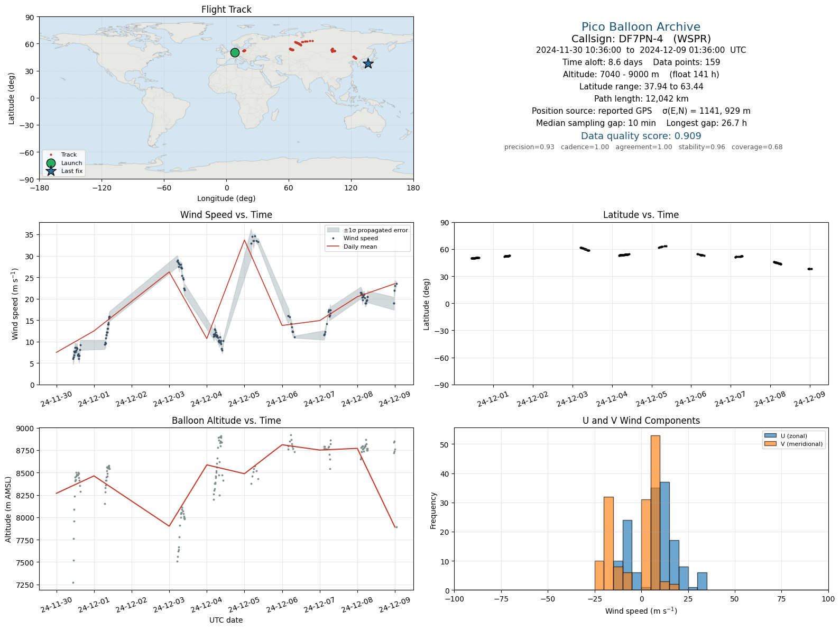Click the "±1σ propagated error" legend label
The width and height of the screenshot is (840, 629).
pyautogui.click(x=376, y=230)
